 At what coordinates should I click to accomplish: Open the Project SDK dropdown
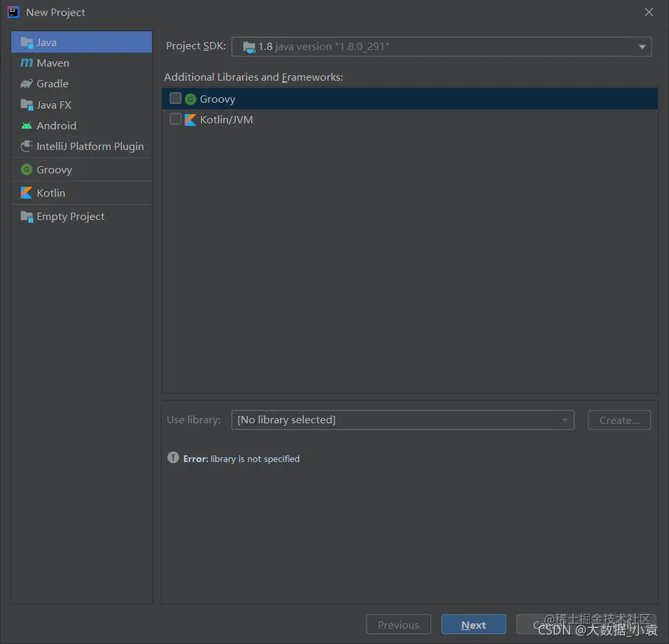click(x=441, y=47)
